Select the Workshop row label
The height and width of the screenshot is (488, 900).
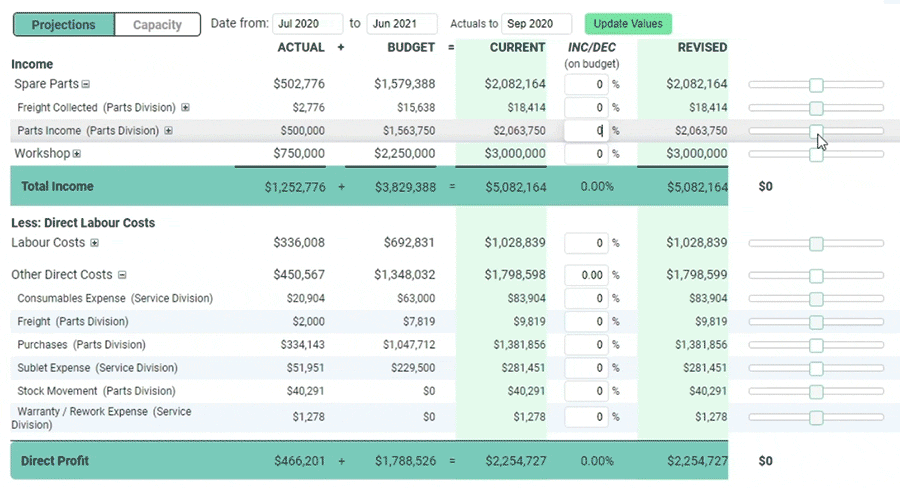tap(42, 153)
